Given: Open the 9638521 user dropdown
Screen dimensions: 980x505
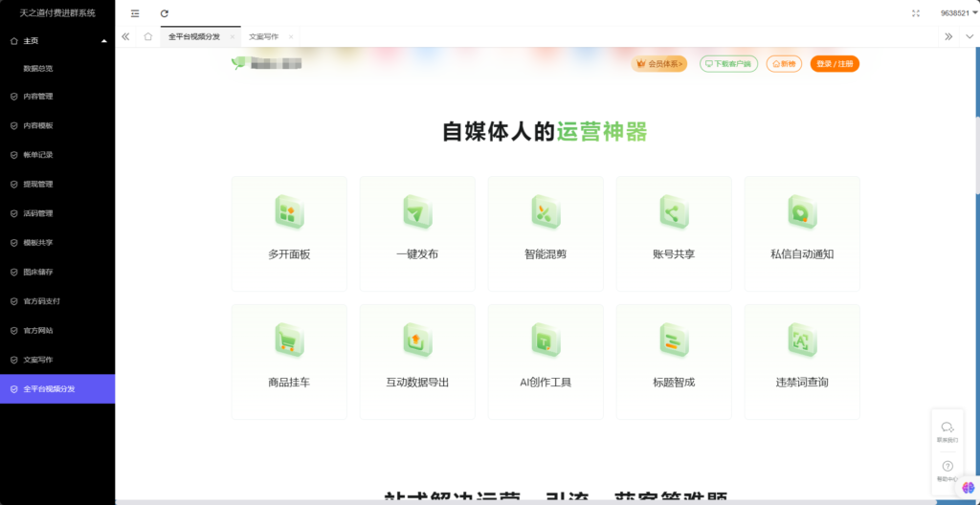Looking at the screenshot, I should click(958, 13).
